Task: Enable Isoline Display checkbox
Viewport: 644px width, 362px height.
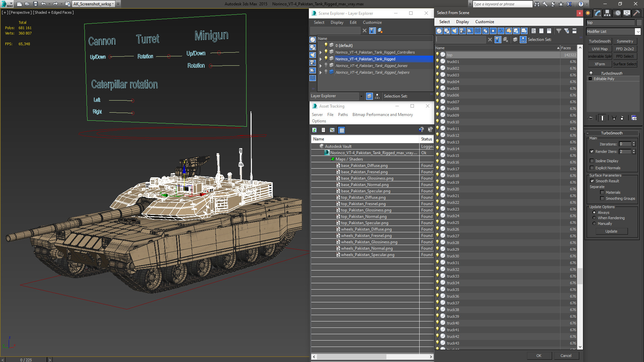Action: tap(592, 161)
